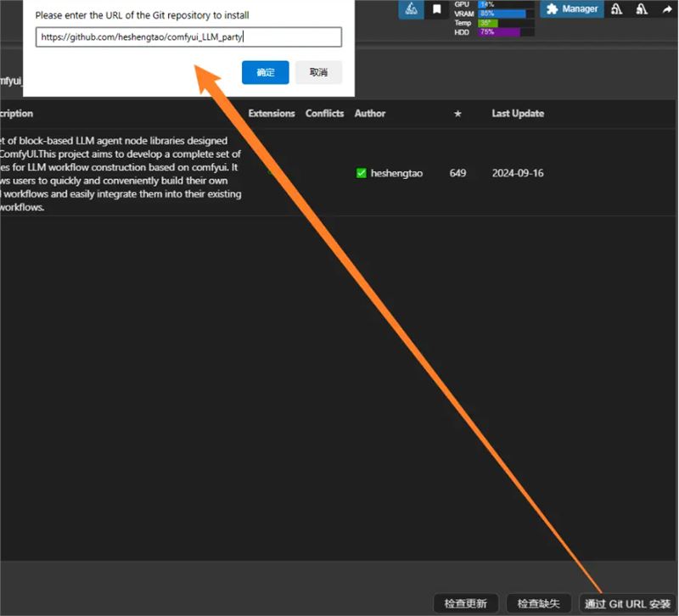Viewport: 679px width, 616px height.
Task: Toggle green verified checkmark beside heshengtao
Action: (362, 173)
